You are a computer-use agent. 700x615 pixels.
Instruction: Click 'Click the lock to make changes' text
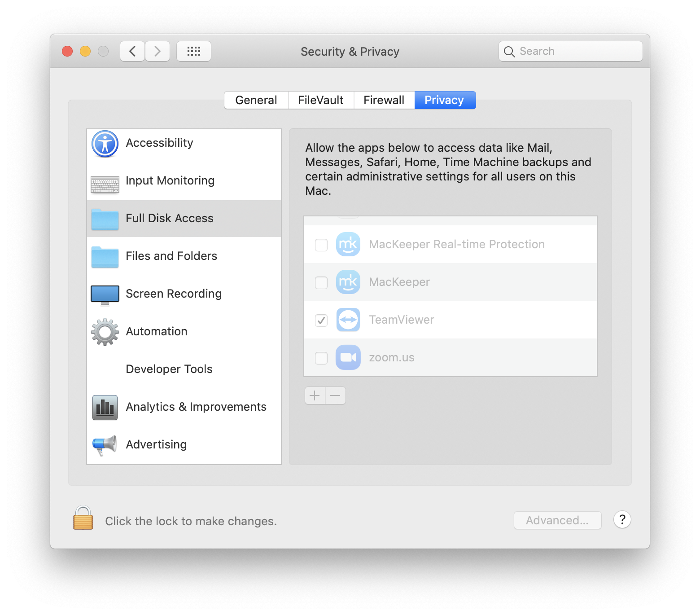pos(191,521)
